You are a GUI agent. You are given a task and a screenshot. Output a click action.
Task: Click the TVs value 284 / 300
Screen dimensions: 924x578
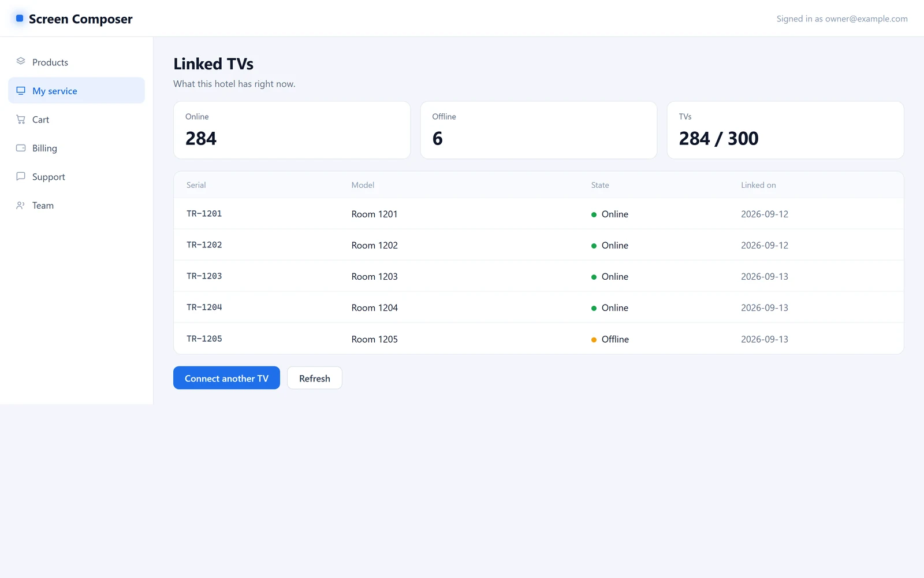click(719, 139)
